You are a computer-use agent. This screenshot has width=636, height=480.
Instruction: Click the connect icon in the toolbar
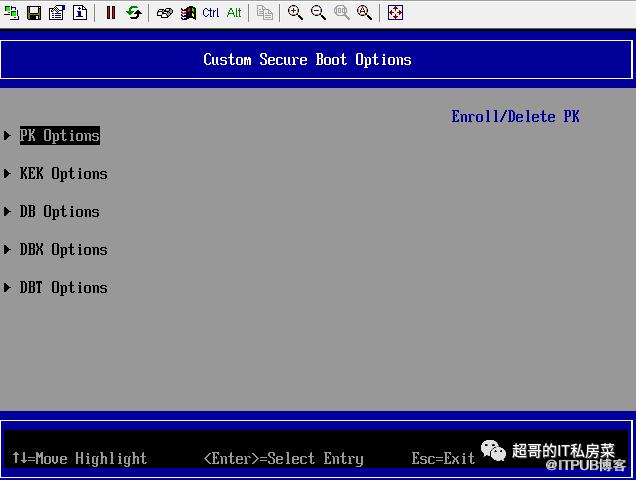point(12,12)
